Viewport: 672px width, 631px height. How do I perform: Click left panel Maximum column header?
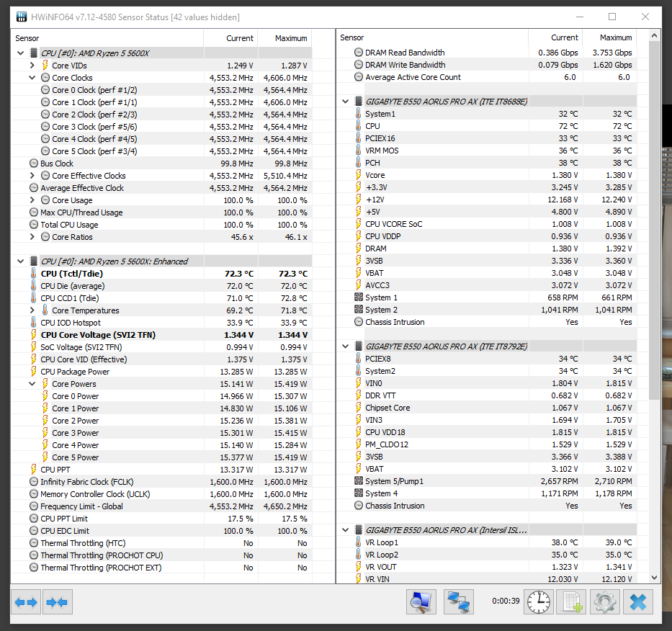coord(285,38)
